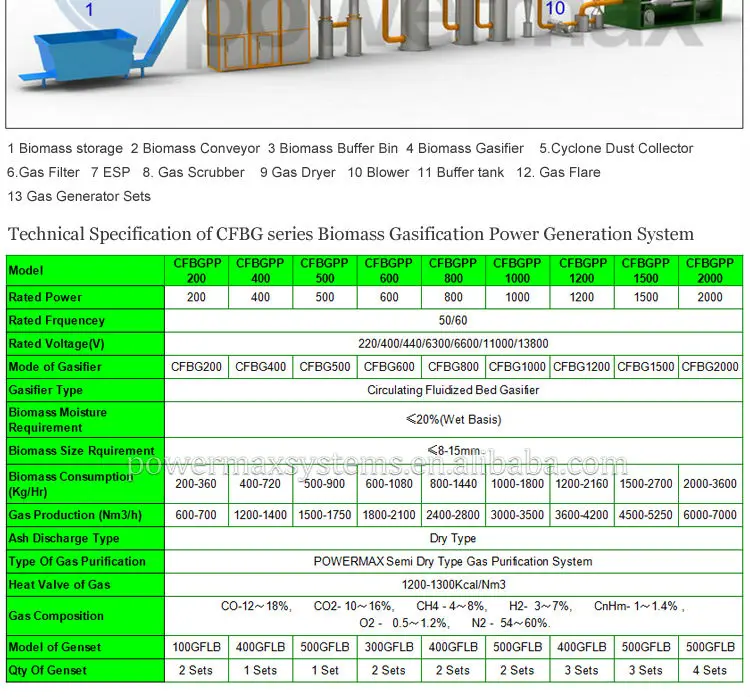The width and height of the screenshot is (750, 697).
Task: Click the "CFBGPP 200" column header
Action: point(197,271)
